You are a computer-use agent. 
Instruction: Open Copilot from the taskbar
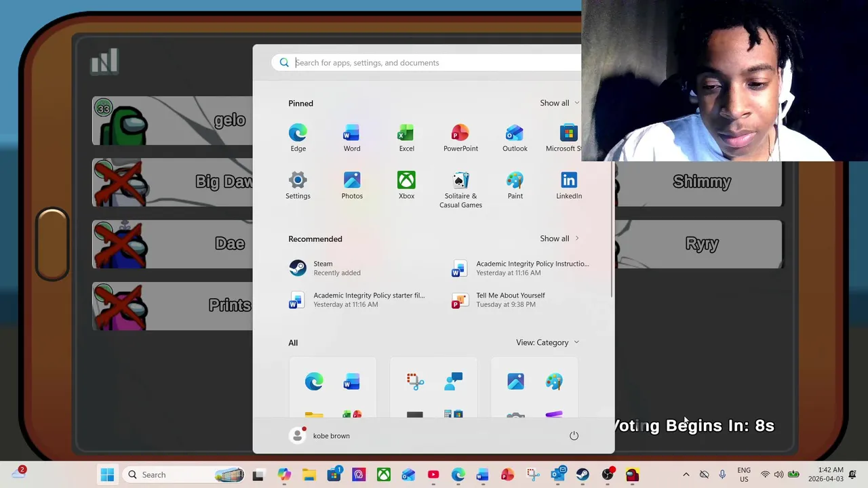click(x=284, y=474)
